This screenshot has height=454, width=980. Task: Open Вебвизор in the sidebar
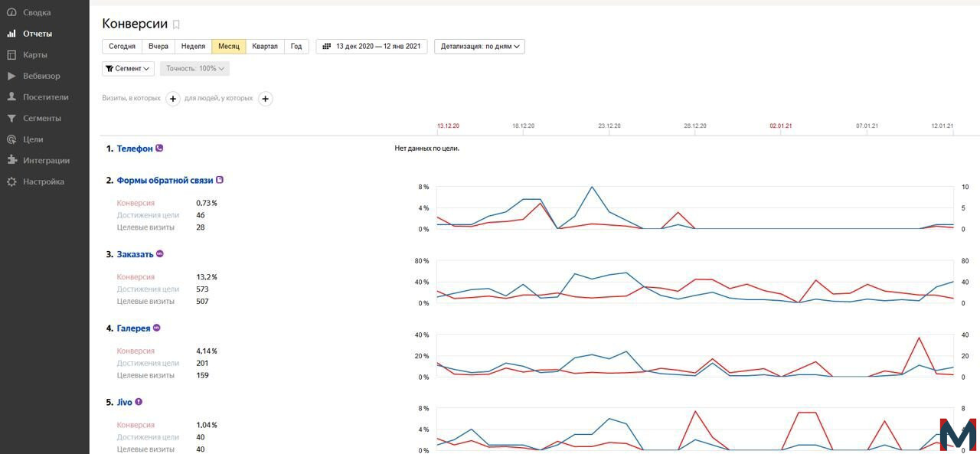point(41,76)
